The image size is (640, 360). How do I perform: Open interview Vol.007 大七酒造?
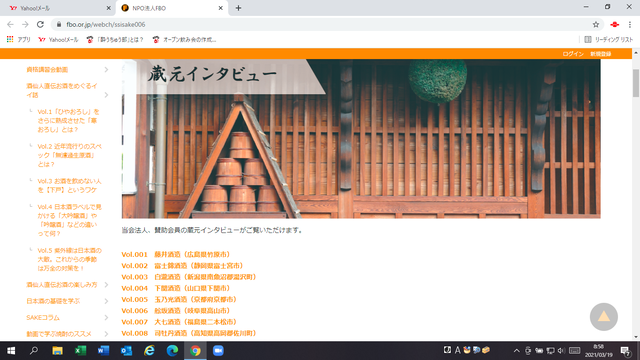click(x=180, y=322)
